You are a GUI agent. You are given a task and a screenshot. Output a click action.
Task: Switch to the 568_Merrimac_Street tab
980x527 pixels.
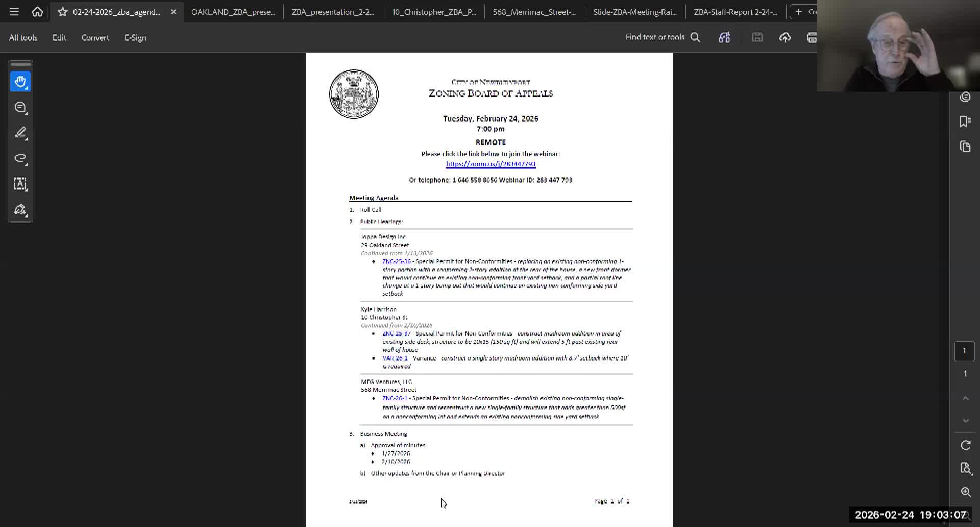click(533, 11)
